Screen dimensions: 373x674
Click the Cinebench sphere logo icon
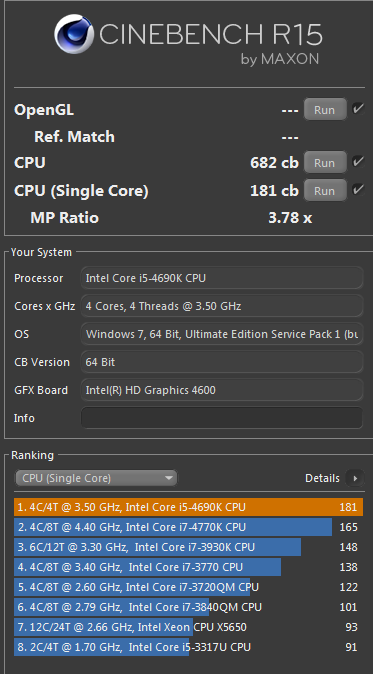click(75, 34)
